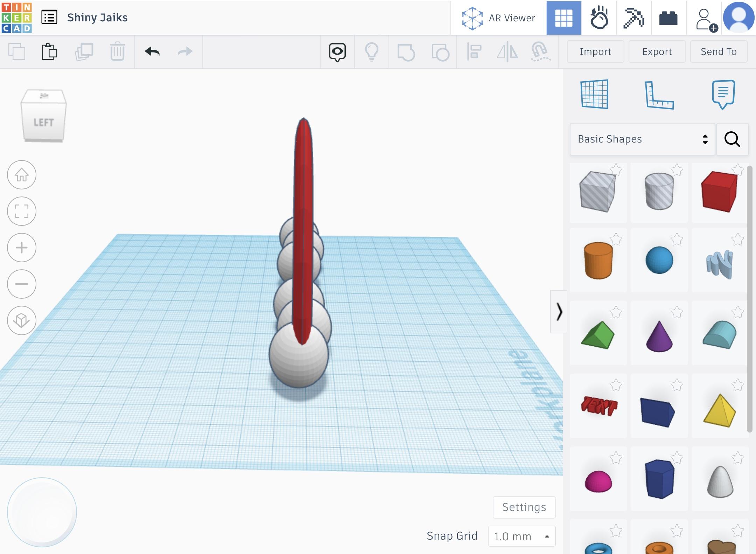Zoom out with the minus icon
This screenshot has width=756, height=554.
[22, 284]
